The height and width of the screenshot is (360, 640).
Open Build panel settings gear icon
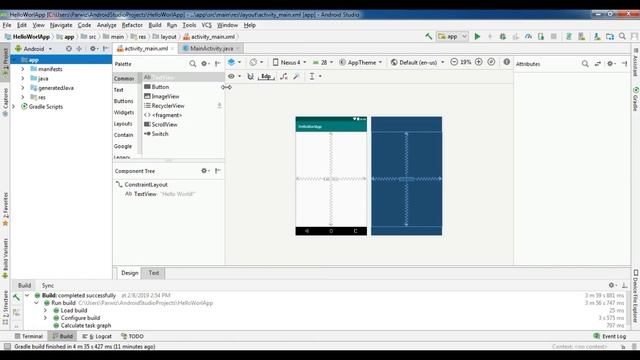(x=611, y=285)
